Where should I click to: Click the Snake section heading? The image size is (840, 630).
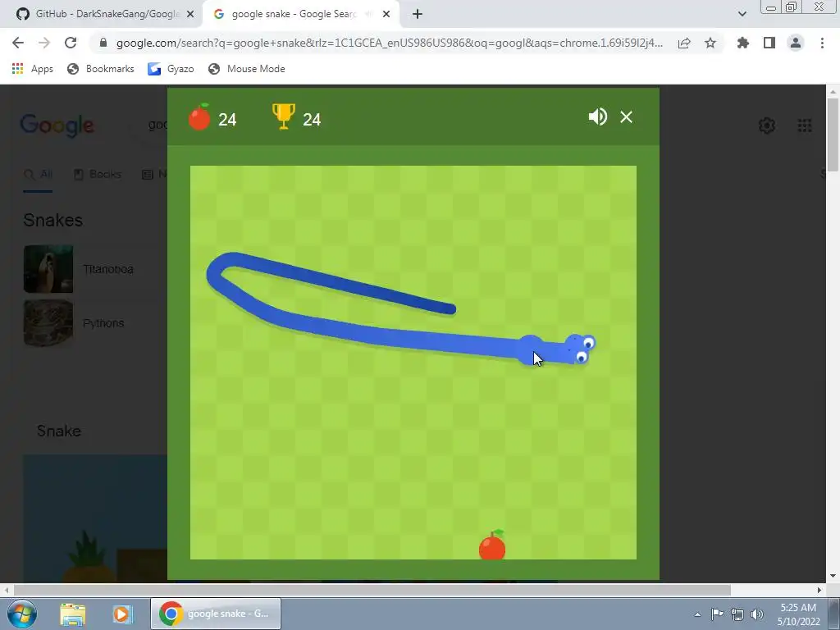[59, 431]
